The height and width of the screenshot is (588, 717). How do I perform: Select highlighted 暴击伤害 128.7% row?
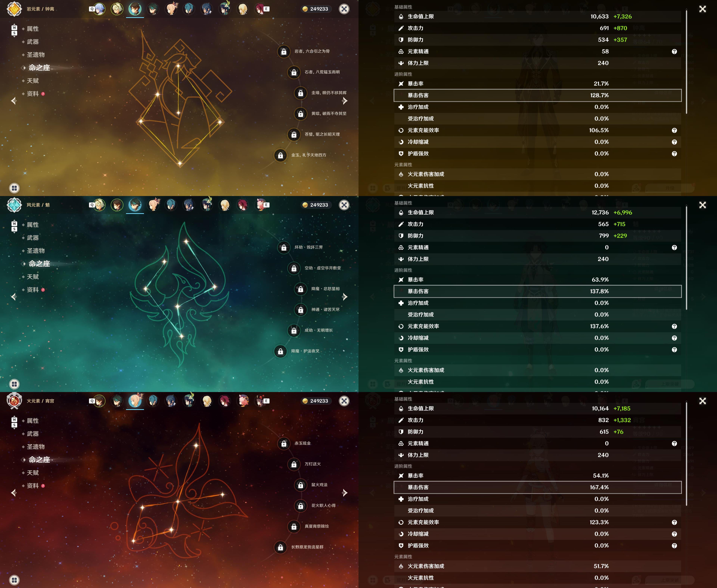(x=537, y=95)
